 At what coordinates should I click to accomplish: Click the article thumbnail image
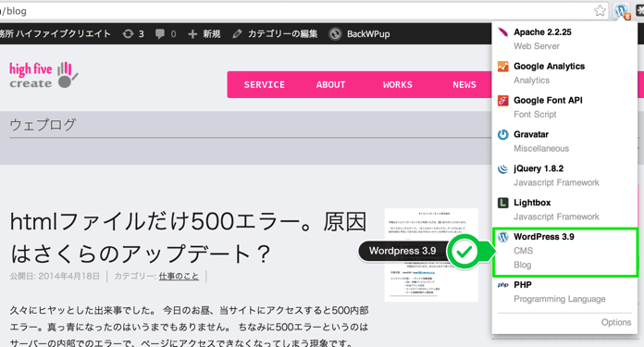431,255
